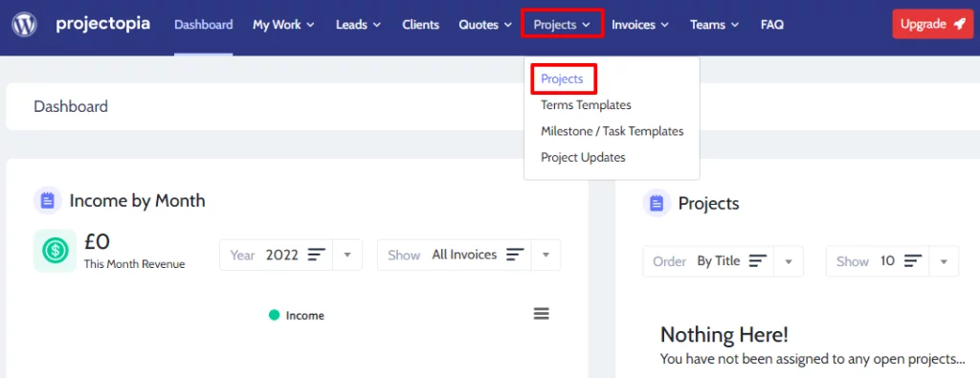
Task: Click the projectopia brand name
Action: 103,24
